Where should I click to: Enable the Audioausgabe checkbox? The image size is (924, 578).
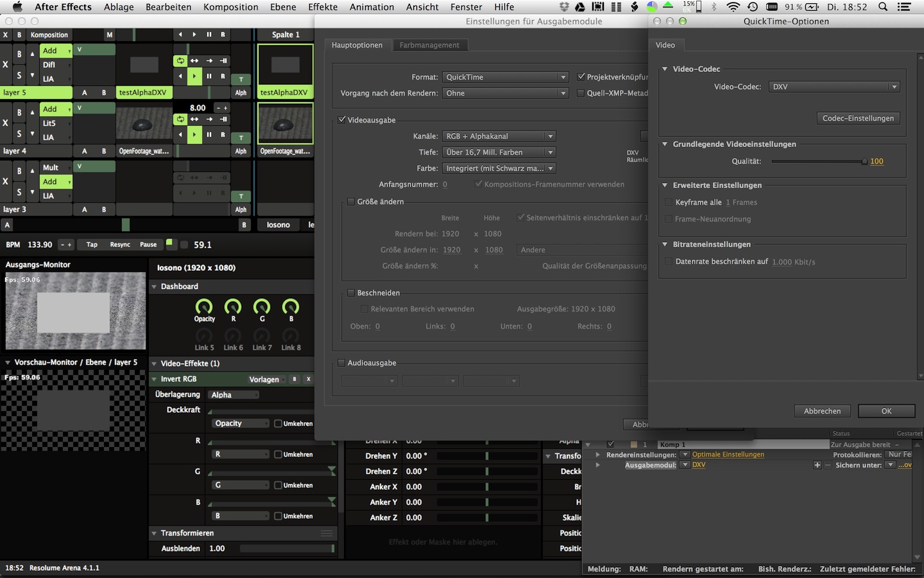click(x=342, y=363)
